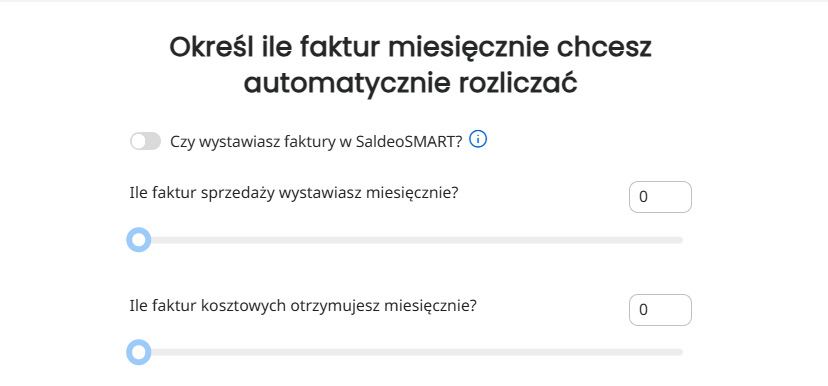Click the word 'faktur' in the main heading

(340, 47)
